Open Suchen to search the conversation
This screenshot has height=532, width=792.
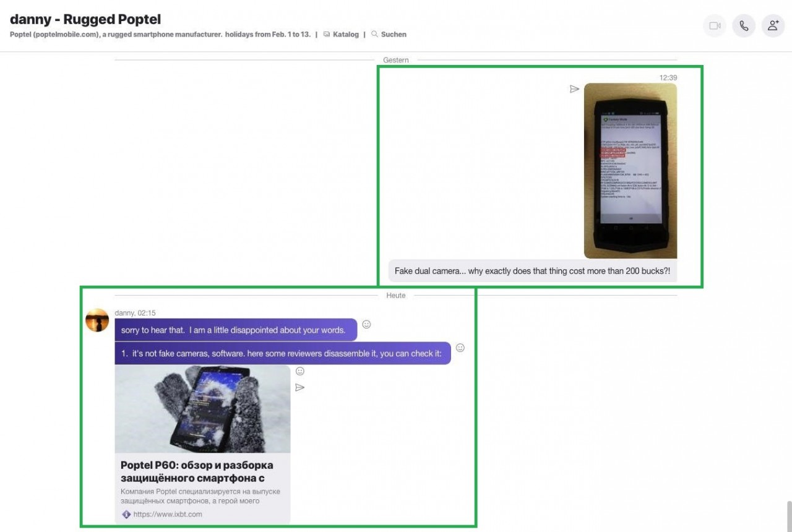(x=389, y=35)
